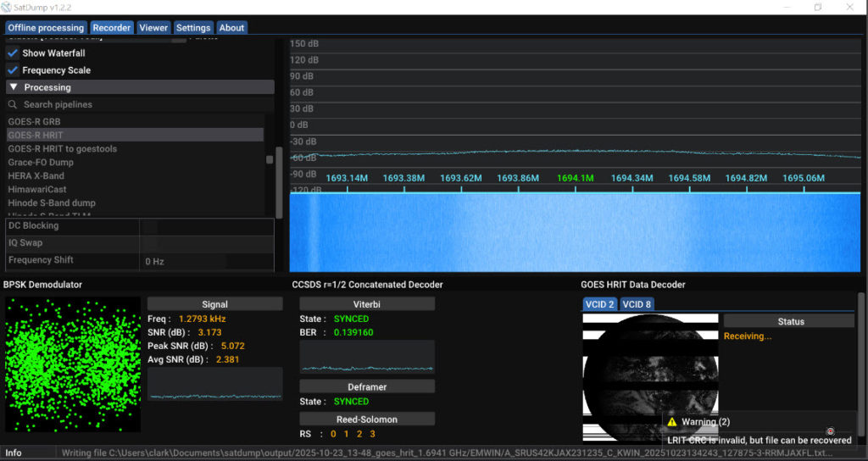The image size is (868, 461).
Task: Toggle the IQ Swap option
Action: [x=149, y=243]
